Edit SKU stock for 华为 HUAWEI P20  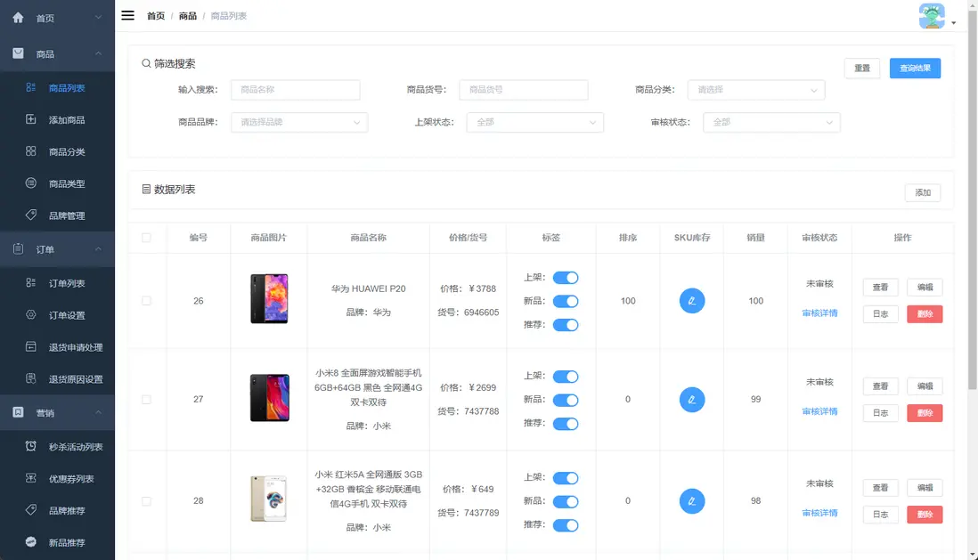pos(692,301)
